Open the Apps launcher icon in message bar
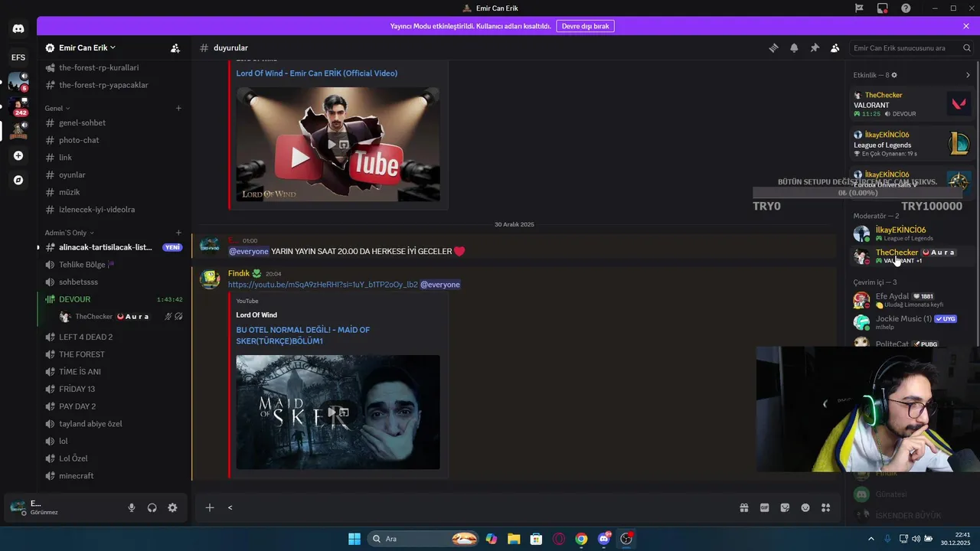The height and width of the screenshot is (551, 980). (x=825, y=507)
